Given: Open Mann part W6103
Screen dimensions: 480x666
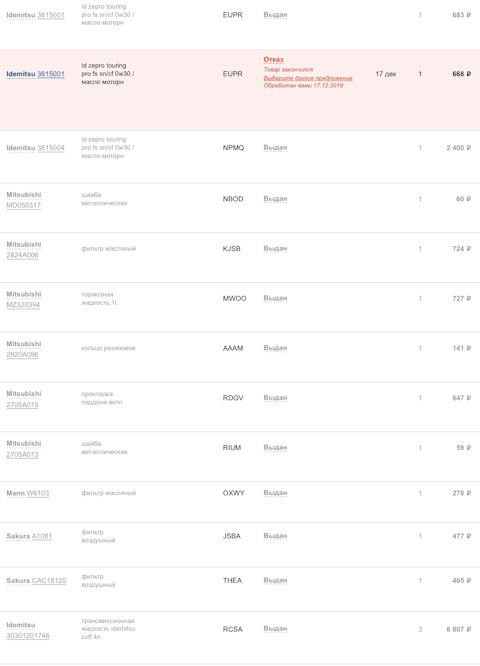Looking at the screenshot, I should pyautogui.click(x=38, y=493).
